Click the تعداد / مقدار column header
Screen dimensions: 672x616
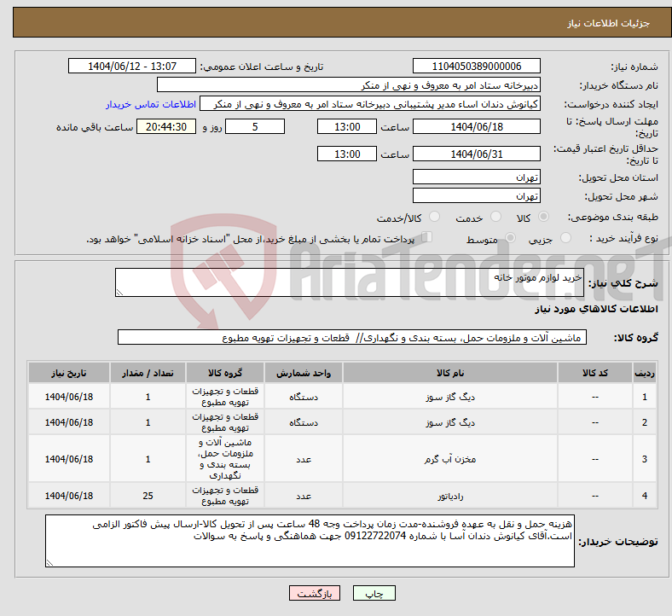point(148,373)
